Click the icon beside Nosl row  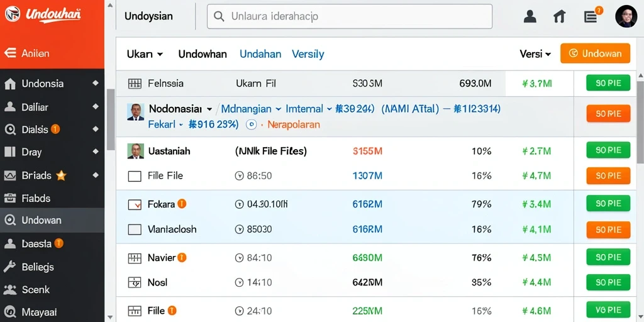tap(135, 282)
